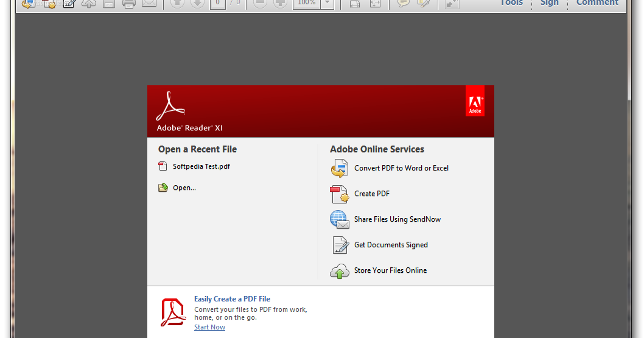The height and width of the screenshot is (338, 644).
Task: Click the Store Your Files Online cloud icon
Action: tap(339, 271)
